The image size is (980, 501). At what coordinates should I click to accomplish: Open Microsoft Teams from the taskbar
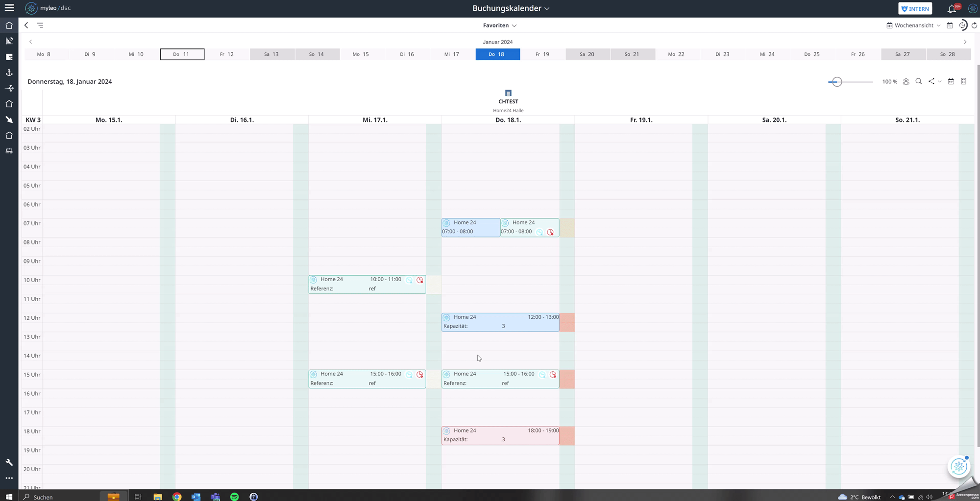(x=216, y=497)
